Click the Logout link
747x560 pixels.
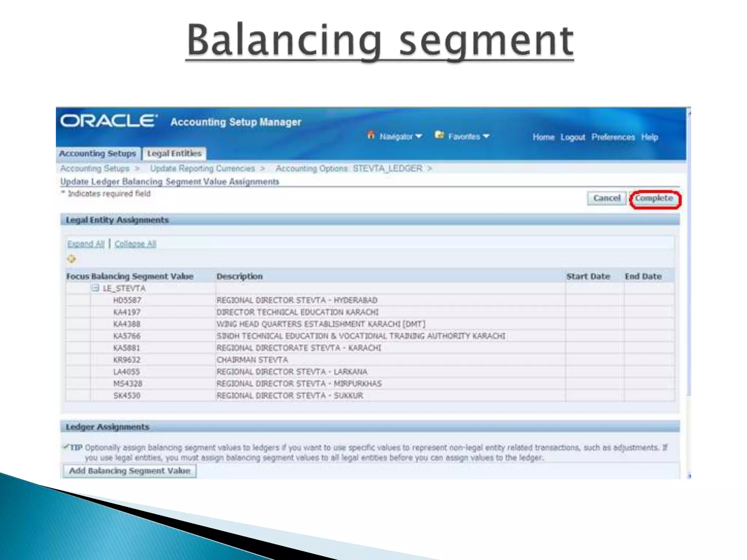click(x=573, y=137)
